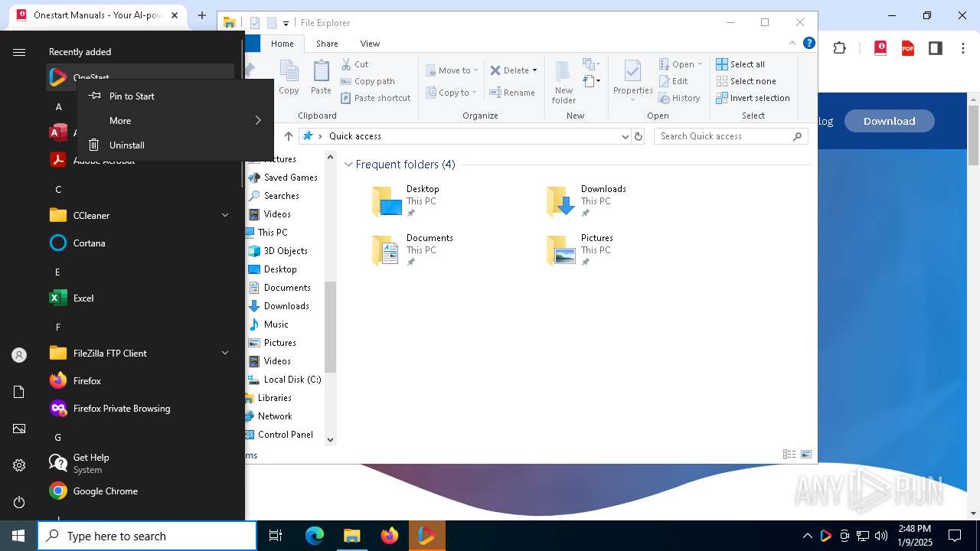Click the Paste ribbon button
The width and height of the screenshot is (980, 551).
pos(321,78)
